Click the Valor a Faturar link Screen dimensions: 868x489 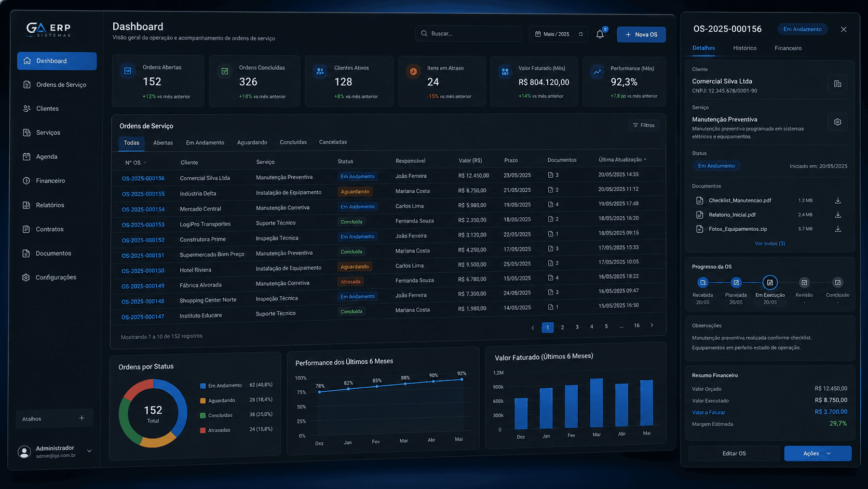point(709,413)
